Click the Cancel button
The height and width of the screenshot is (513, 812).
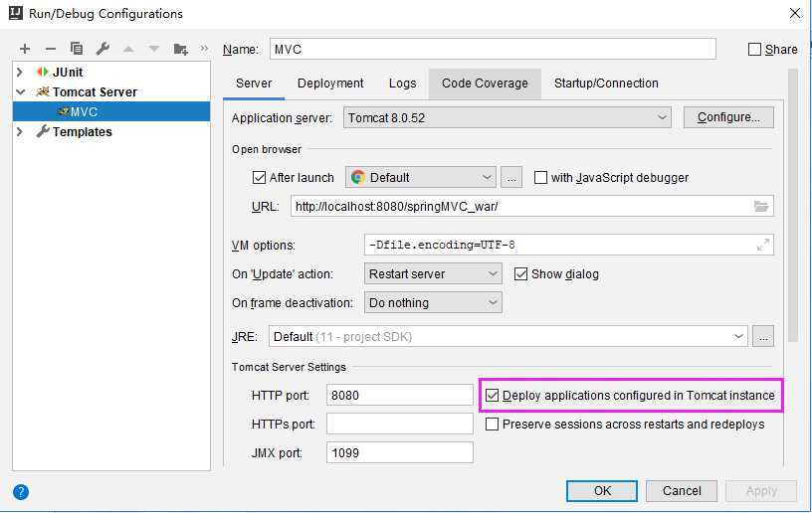[682, 491]
